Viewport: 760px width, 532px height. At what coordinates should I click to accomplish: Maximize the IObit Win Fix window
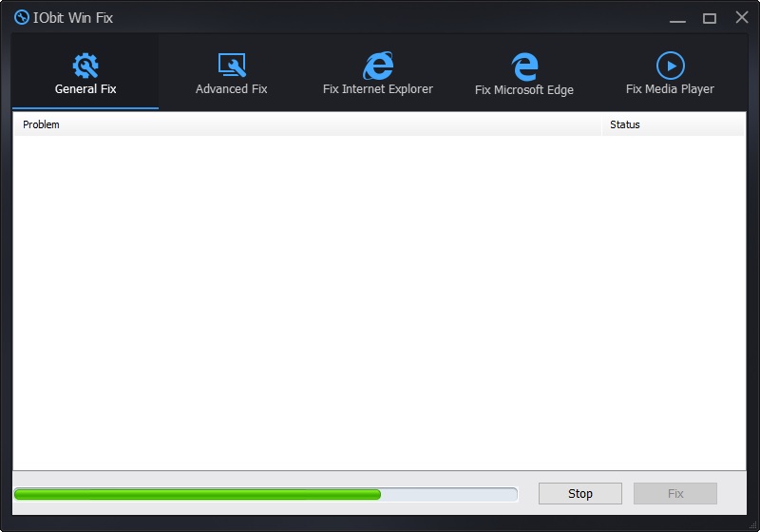click(x=709, y=18)
